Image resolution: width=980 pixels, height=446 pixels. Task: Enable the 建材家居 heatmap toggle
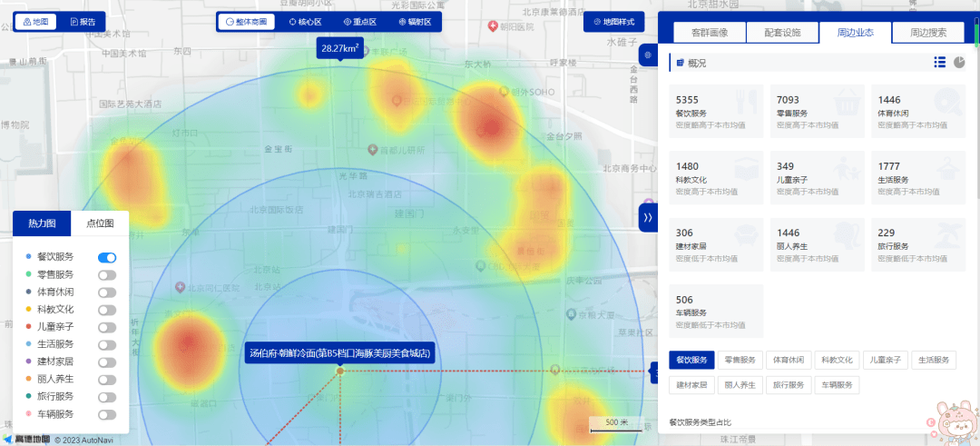click(x=107, y=362)
